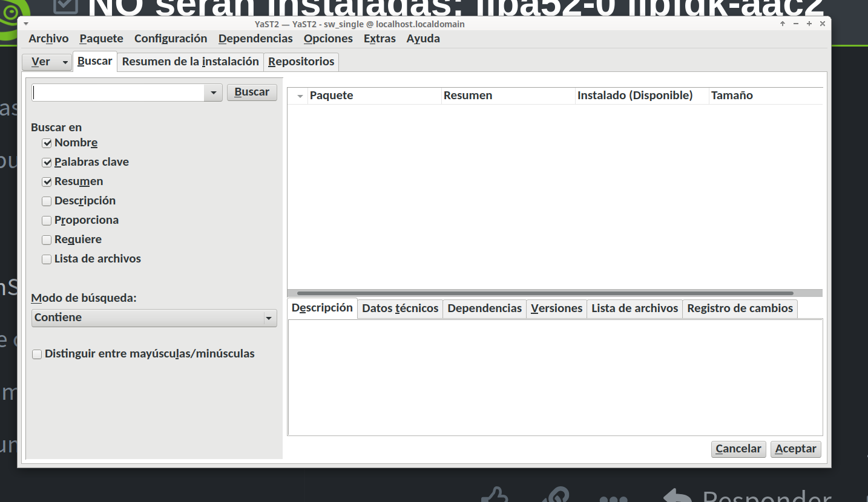This screenshot has height=502, width=868.
Task: Click the Buscar button beside the search field
Action: 252,93
